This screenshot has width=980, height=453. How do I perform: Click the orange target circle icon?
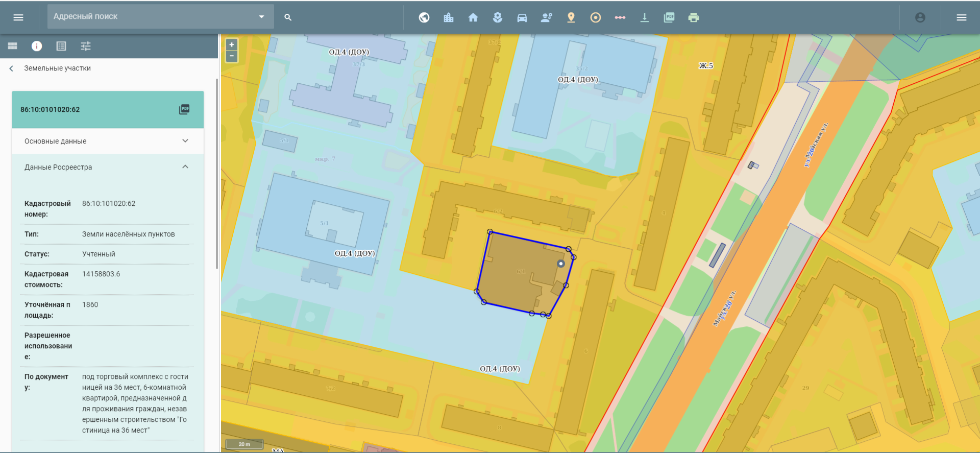coord(596,17)
